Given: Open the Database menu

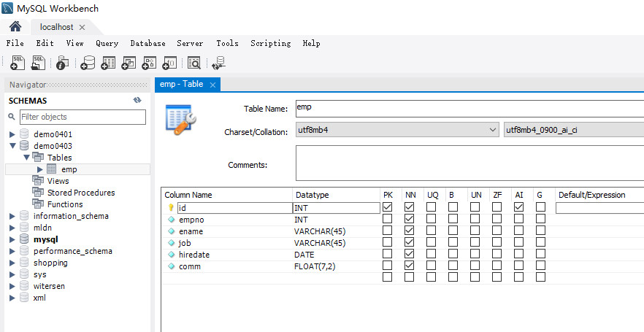Looking at the screenshot, I should tap(147, 43).
